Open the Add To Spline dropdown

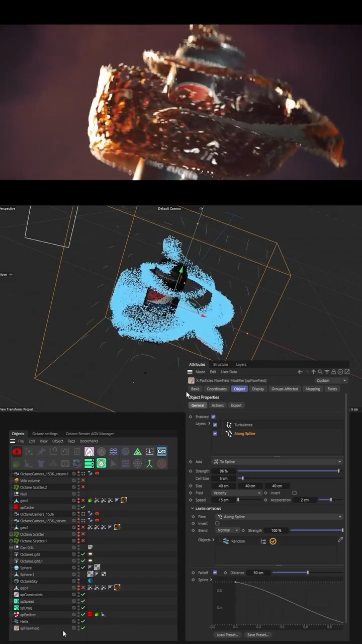[x=277, y=461]
